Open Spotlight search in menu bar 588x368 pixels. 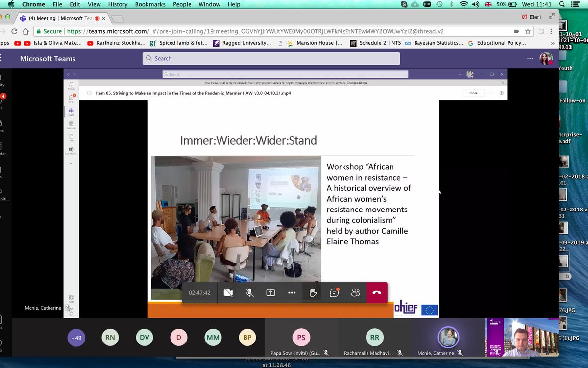click(563, 4)
